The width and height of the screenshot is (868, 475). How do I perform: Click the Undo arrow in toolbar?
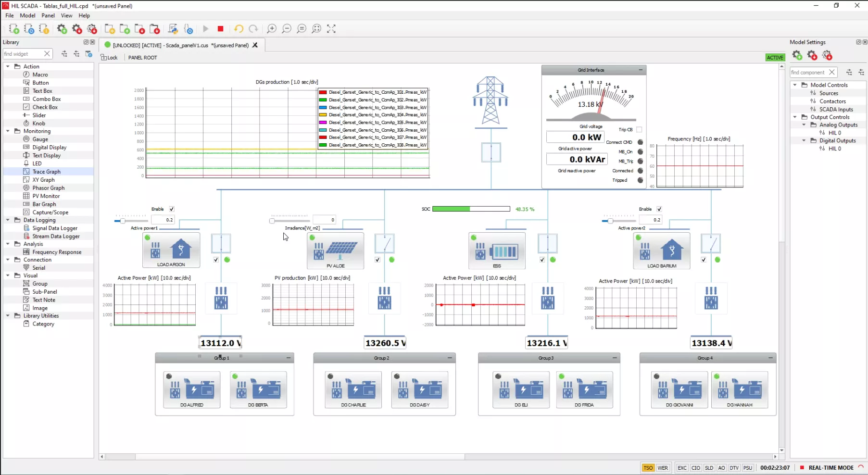tap(239, 29)
